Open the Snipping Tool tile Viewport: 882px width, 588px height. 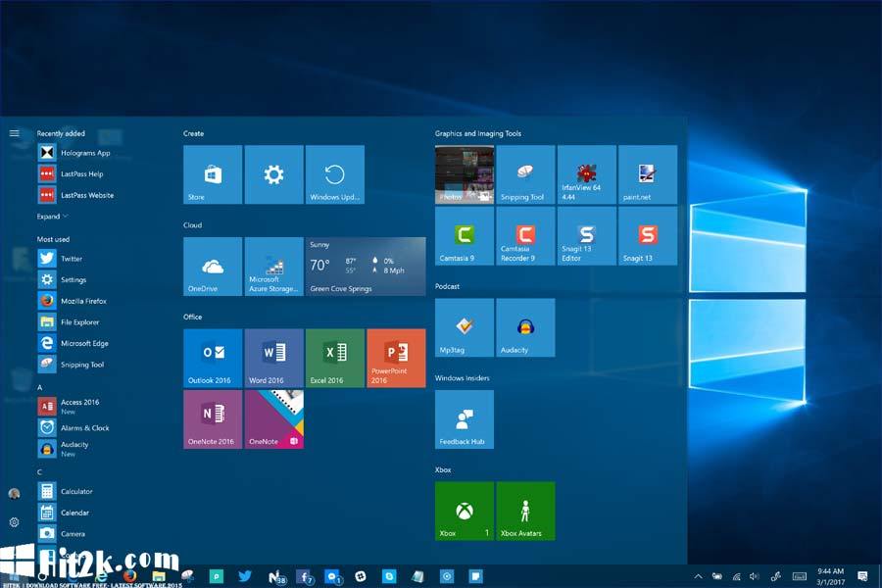[x=525, y=174]
